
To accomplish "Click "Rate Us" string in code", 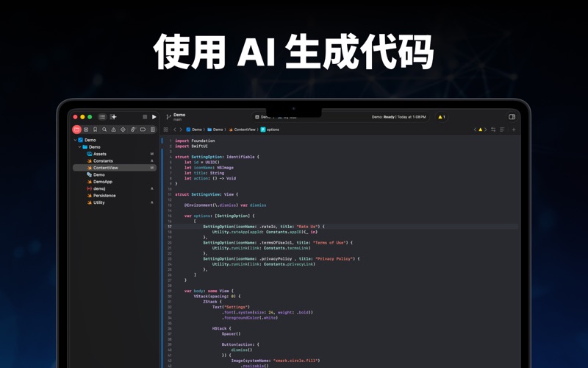I will 308,227.
